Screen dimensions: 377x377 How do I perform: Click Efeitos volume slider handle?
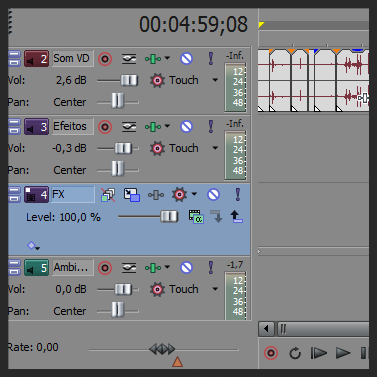123,148
